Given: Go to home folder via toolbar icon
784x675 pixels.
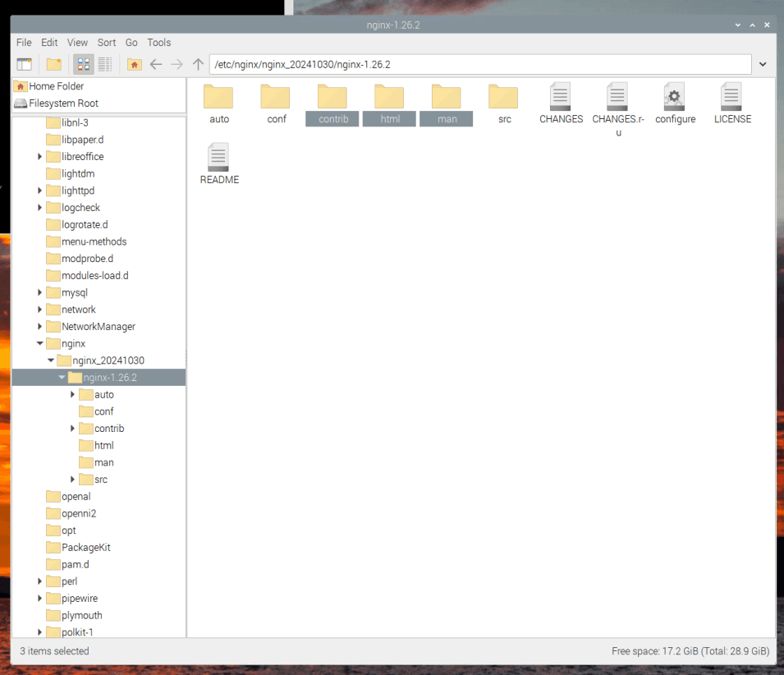Looking at the screenshot, I should [x=135, y=64].
